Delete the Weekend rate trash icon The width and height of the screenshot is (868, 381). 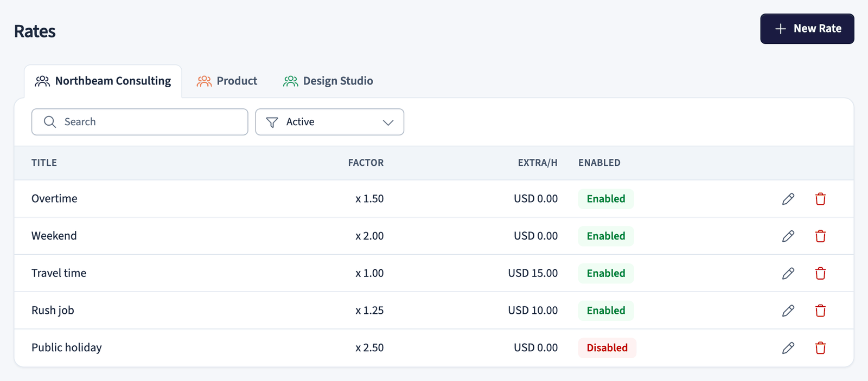820,236
